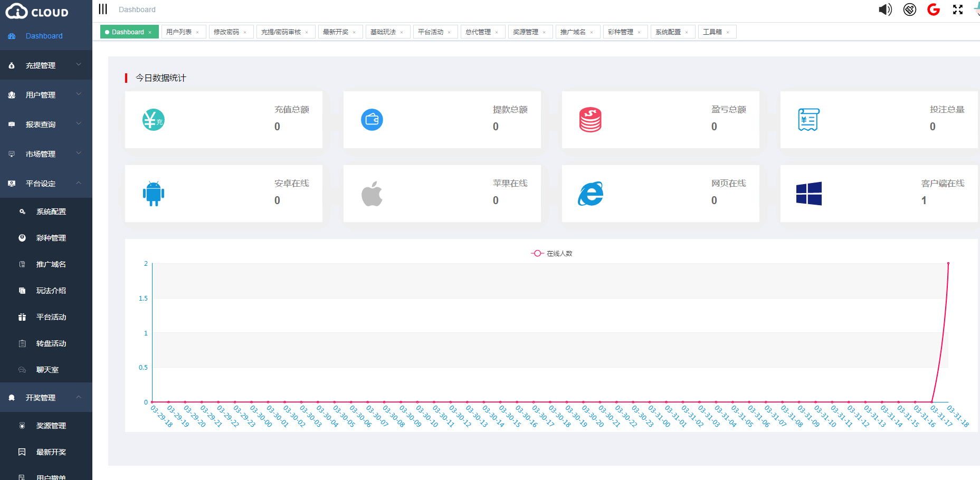Click the Dashboard sidebar icon
This screenshot has width=980, height=480.
(12, 36)
